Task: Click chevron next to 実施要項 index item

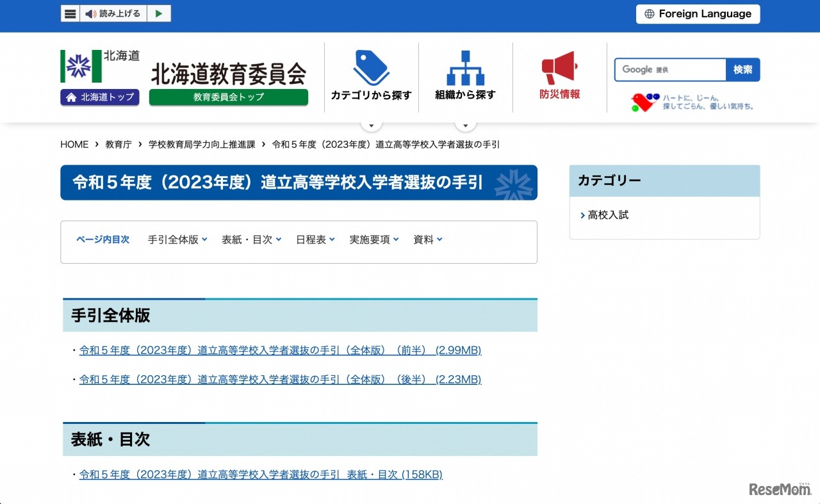Action: click(396, 240)
